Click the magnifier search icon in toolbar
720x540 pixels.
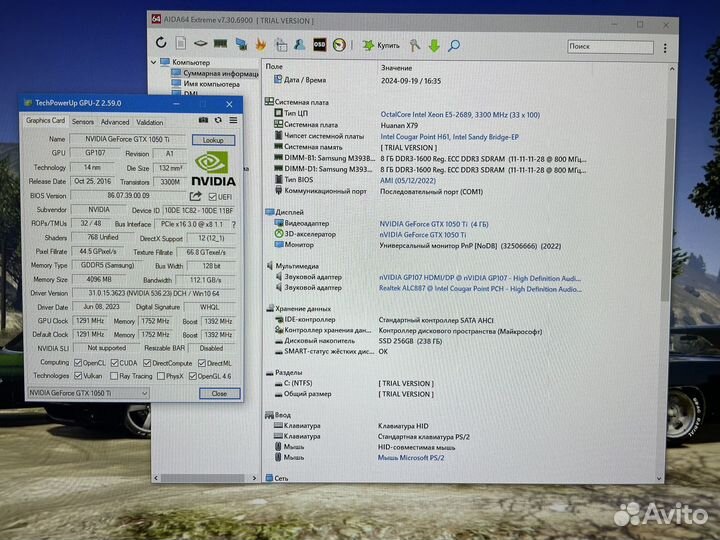point(454,45)
